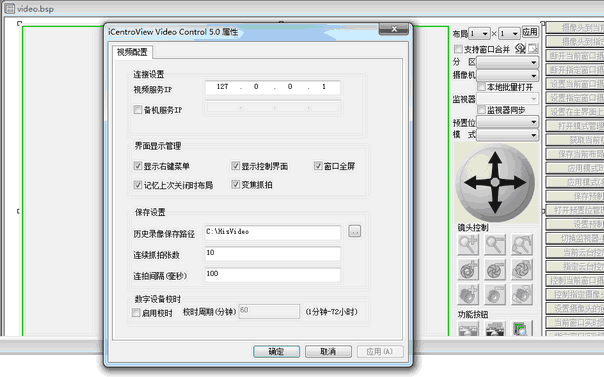Toggle the 支持窗口合并 checkbox
Viewport: 604px width, 377px height.
tap(458, 49)
